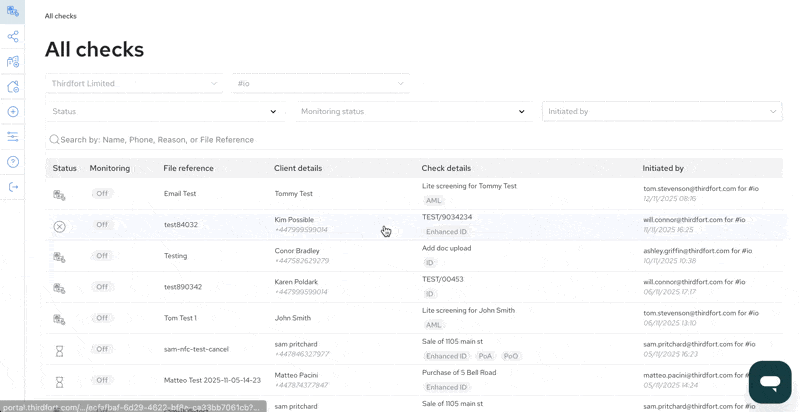800x412 pixels.
Task: Open the sliders settings icon in sidebar
Action: pyautogui.click(x=13, y=137)
